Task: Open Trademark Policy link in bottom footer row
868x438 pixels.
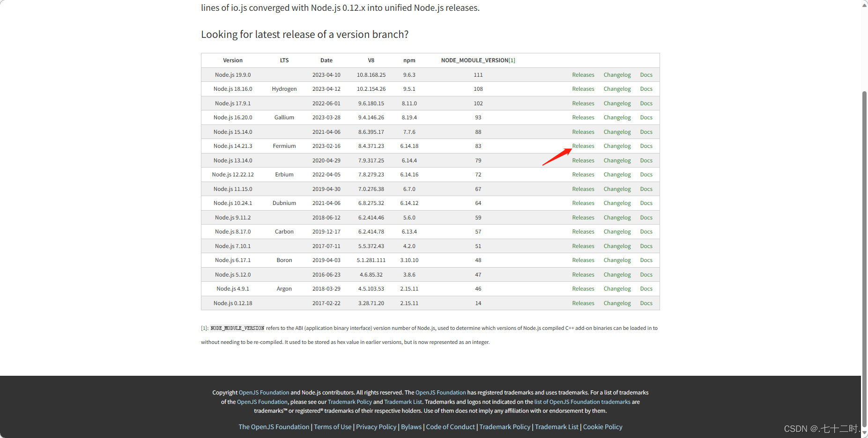Action: (505, 427)
